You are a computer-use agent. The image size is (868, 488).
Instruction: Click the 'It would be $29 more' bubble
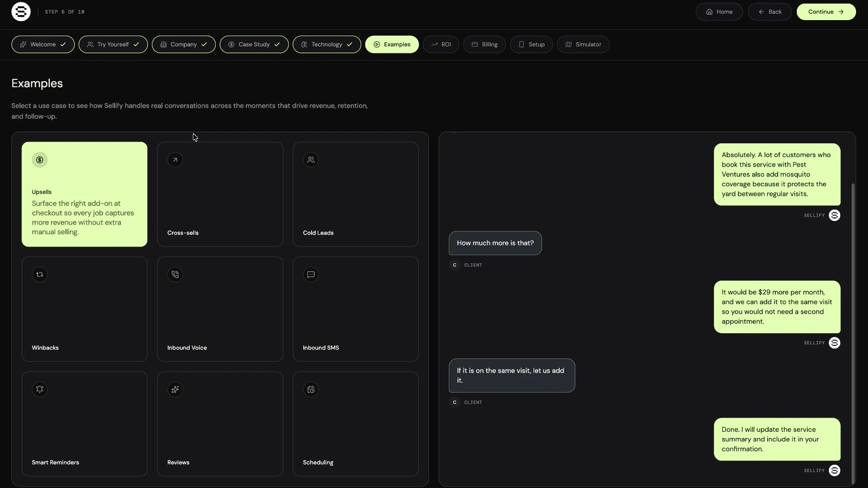point(777,307)
